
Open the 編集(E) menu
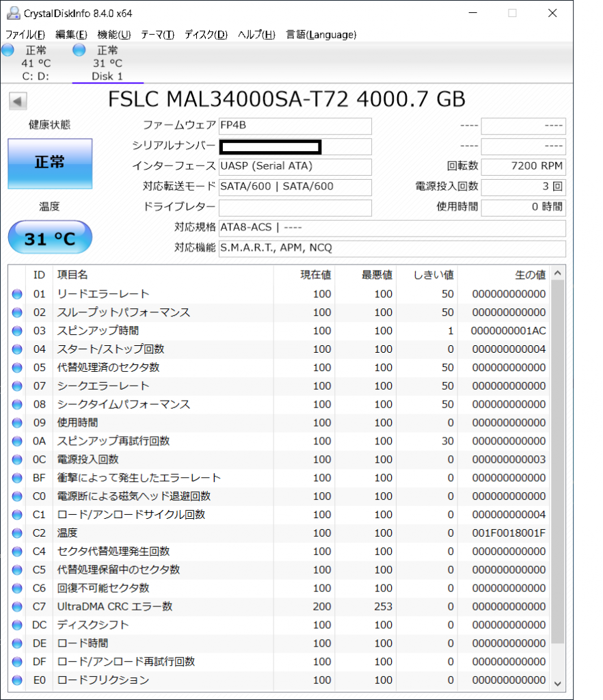[71, 34]
